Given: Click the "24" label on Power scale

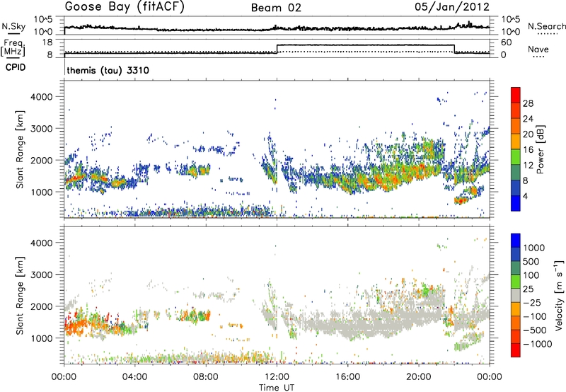Looking at the screenshot, I should click(528, 119).
